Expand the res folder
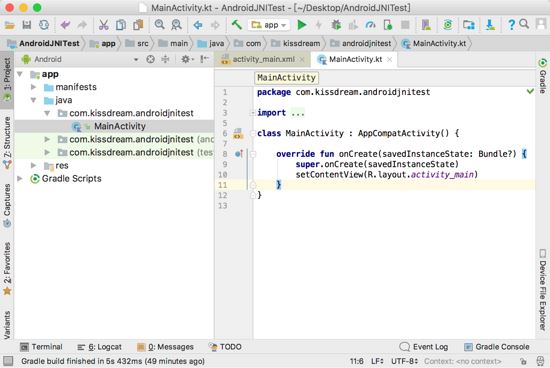This screenshot has width=550, height=368. point(33,165)
